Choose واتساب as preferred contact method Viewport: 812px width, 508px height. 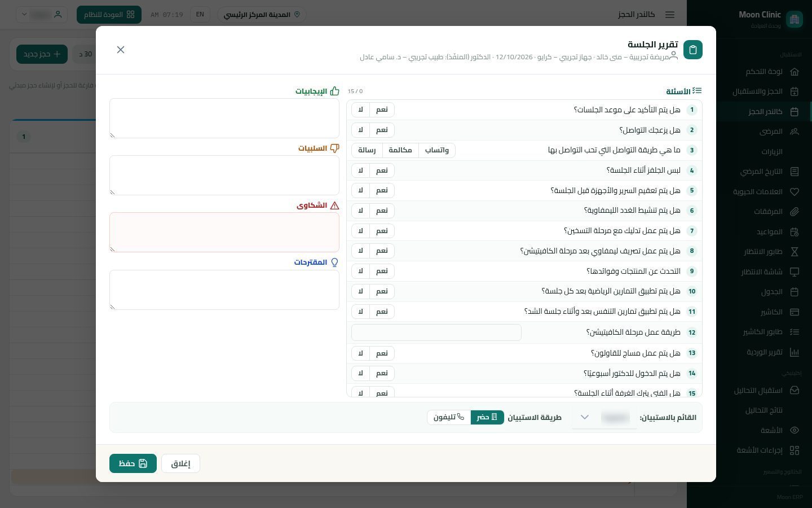pyautogui.click(x=437, y=150)
